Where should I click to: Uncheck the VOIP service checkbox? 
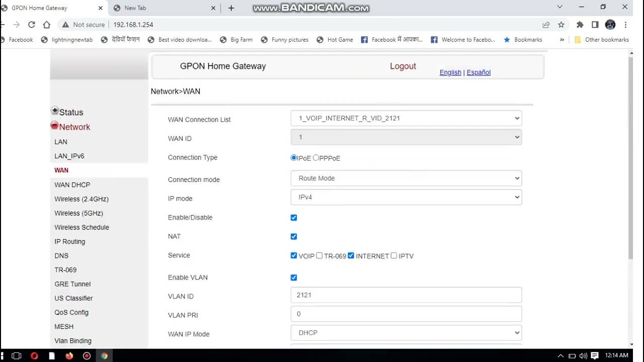tap(294, 255)
